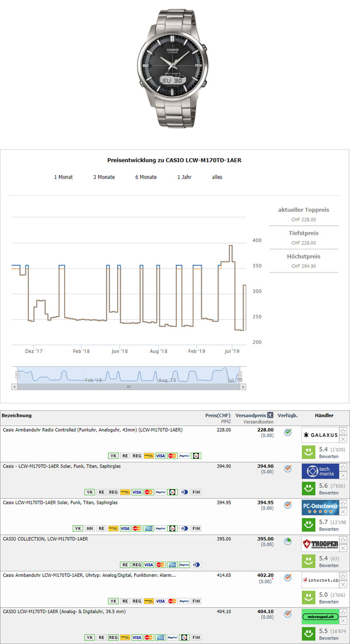
Task: Select the 1 Monat time range
Action: (x=63, y=177)
